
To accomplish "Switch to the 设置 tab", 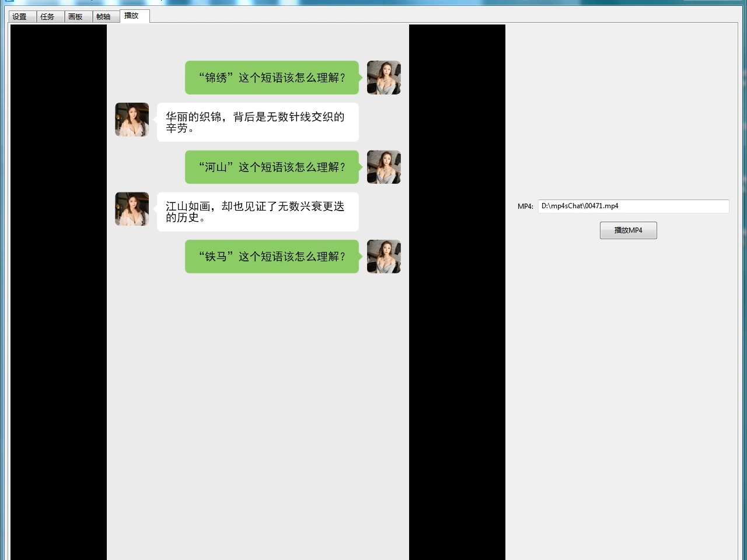I will tap(23, 16).
